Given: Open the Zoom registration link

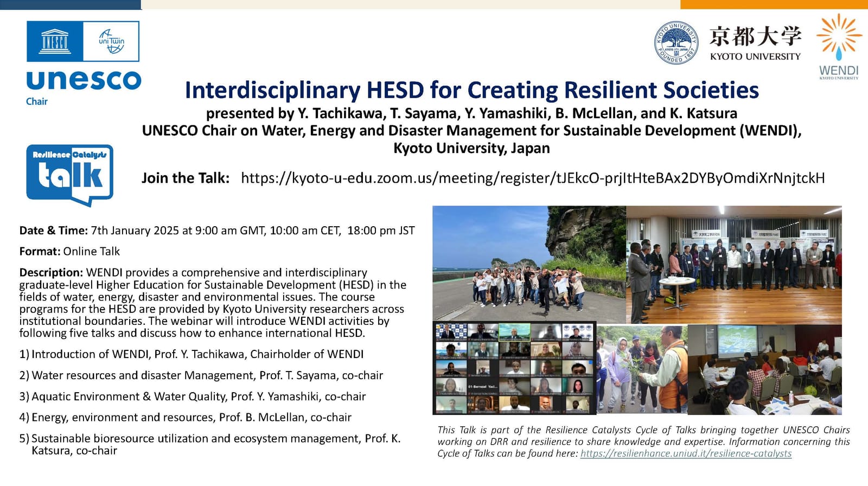Looking at the screenshot, I should tap(533, 178).
